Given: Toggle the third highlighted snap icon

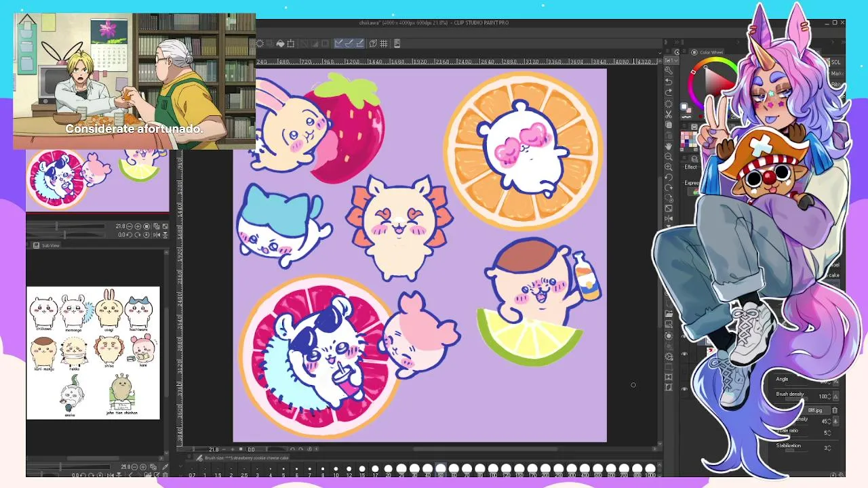Looking at the screenshot, I should [x=360, y=43].
